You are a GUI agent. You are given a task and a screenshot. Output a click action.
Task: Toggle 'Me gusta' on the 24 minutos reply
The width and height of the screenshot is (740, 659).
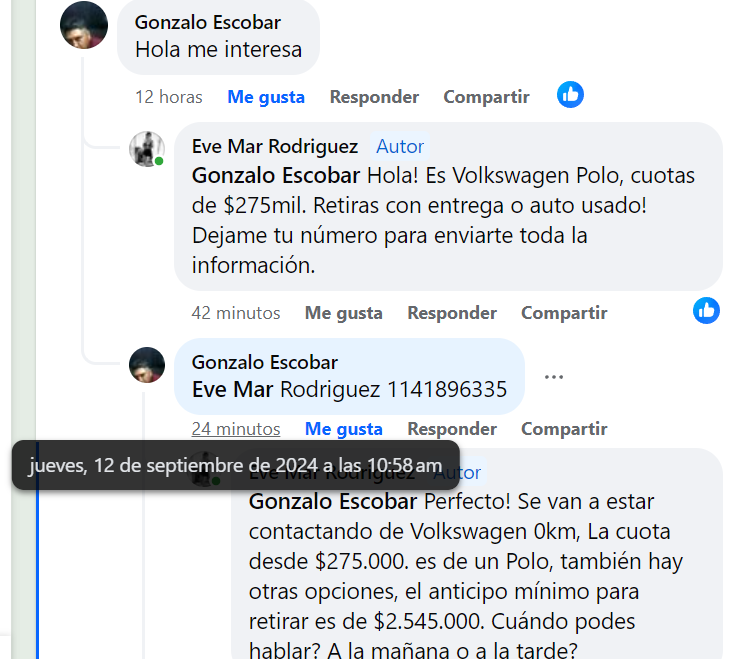click(x=344, y=429)
